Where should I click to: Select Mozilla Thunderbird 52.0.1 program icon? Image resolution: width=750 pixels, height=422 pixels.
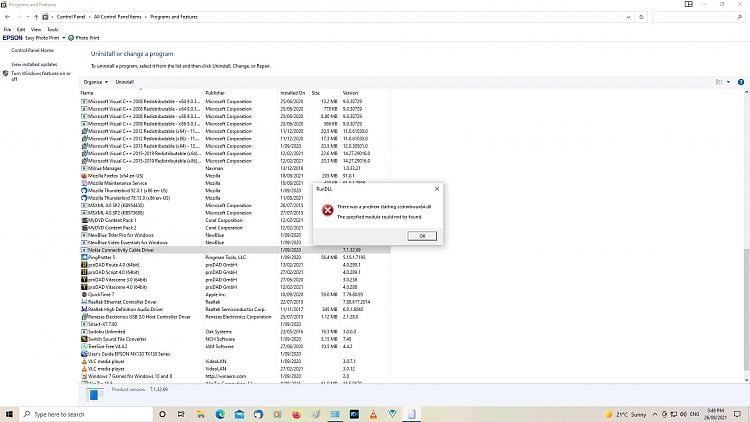click(84, 190)
